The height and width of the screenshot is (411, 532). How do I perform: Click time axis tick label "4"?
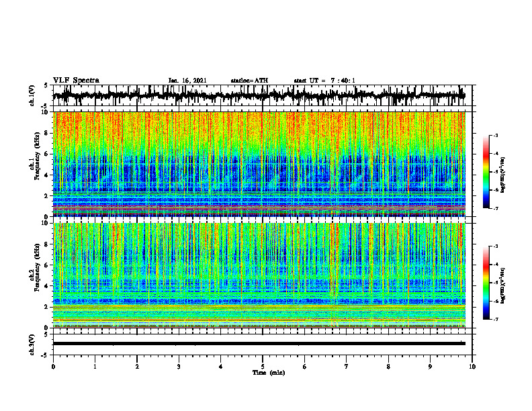[x=221, y=367]
